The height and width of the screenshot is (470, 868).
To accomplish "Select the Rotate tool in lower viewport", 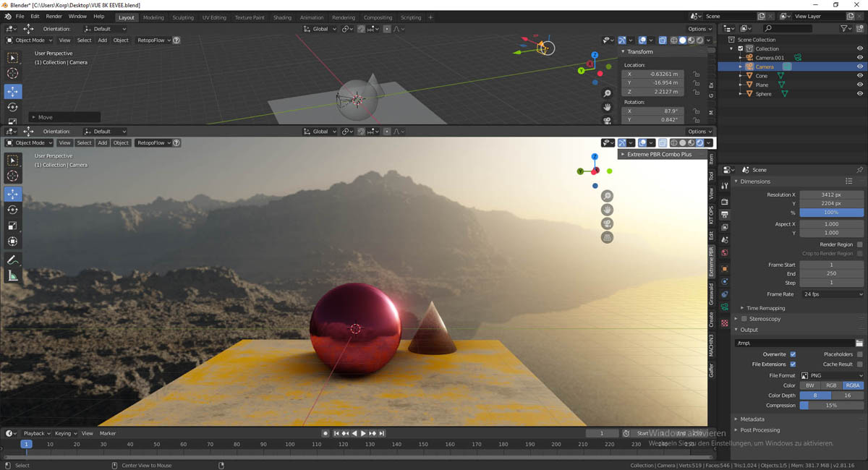I will pyautogui.click(x=13, y=210).
